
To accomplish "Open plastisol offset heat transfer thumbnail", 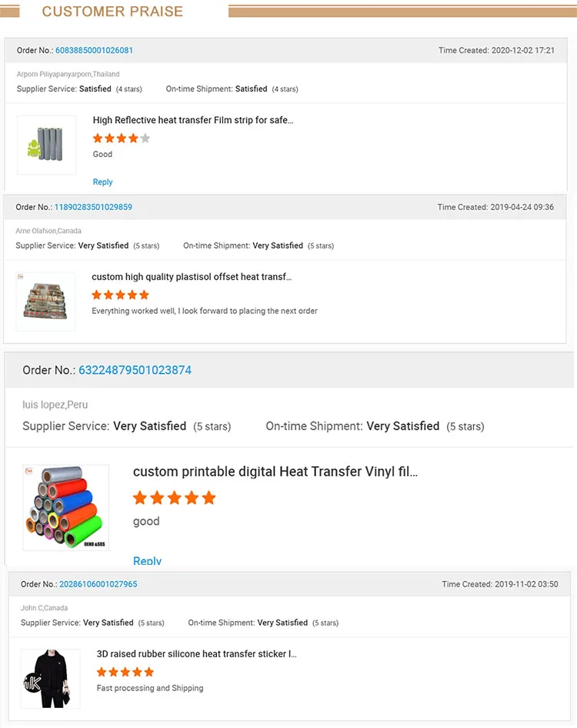I will pos(46,301).
